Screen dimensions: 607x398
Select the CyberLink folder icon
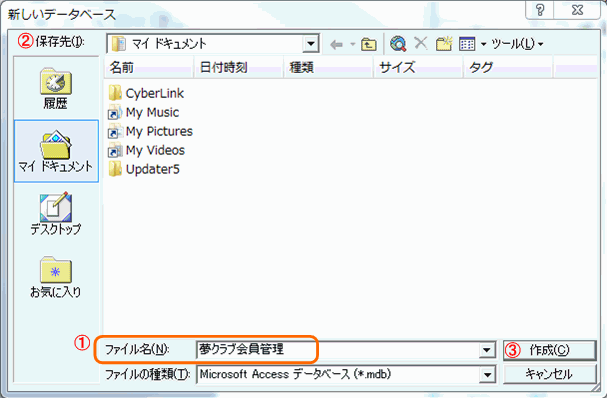tap(115, 93)
